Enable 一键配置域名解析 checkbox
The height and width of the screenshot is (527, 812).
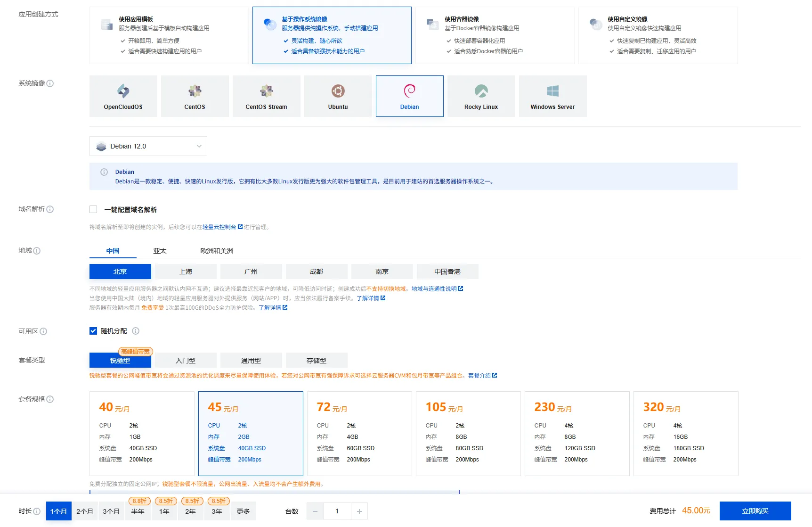pyautogui.click(x=93, y=209)
